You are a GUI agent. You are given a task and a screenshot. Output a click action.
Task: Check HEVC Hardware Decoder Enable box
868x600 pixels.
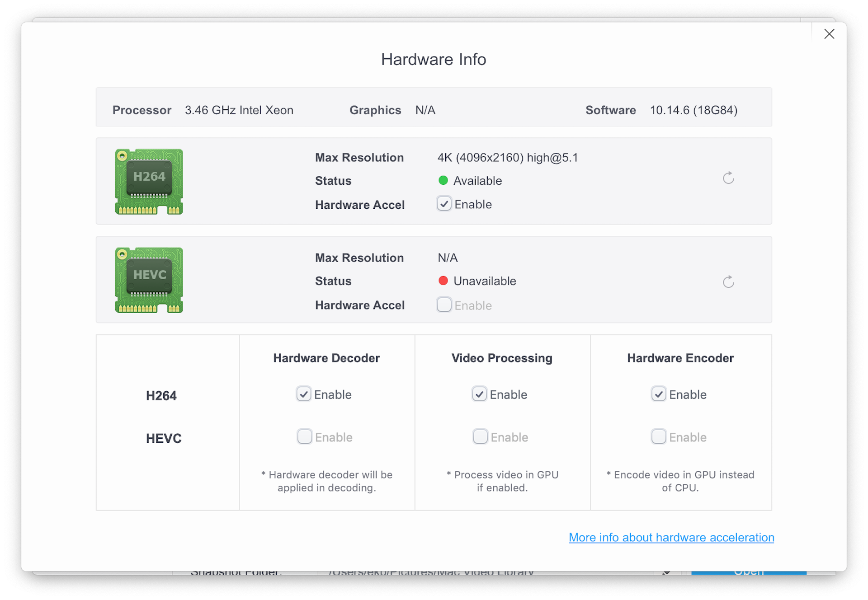coord(304,437)
